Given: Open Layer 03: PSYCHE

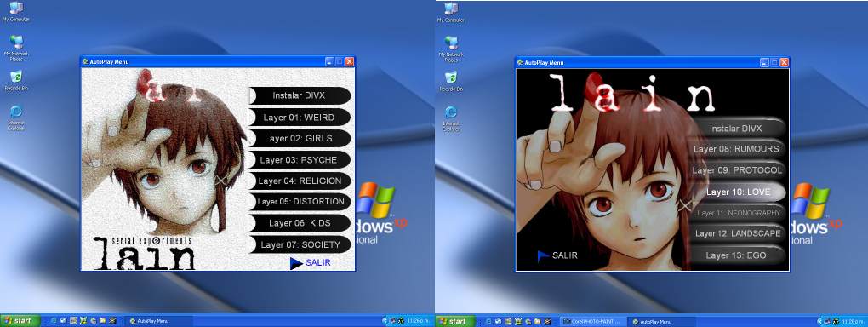Looking at the screenshot, I should point(300,159).
